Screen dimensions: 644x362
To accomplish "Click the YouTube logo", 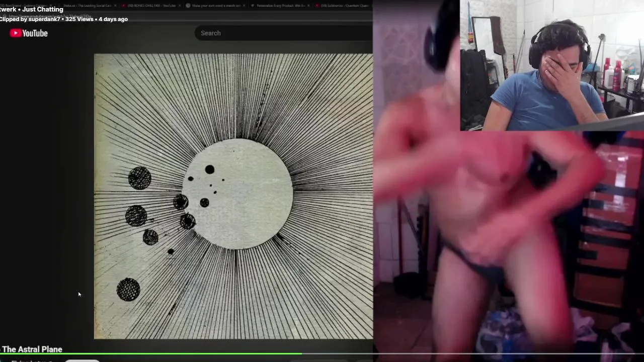I will [29, 33].
